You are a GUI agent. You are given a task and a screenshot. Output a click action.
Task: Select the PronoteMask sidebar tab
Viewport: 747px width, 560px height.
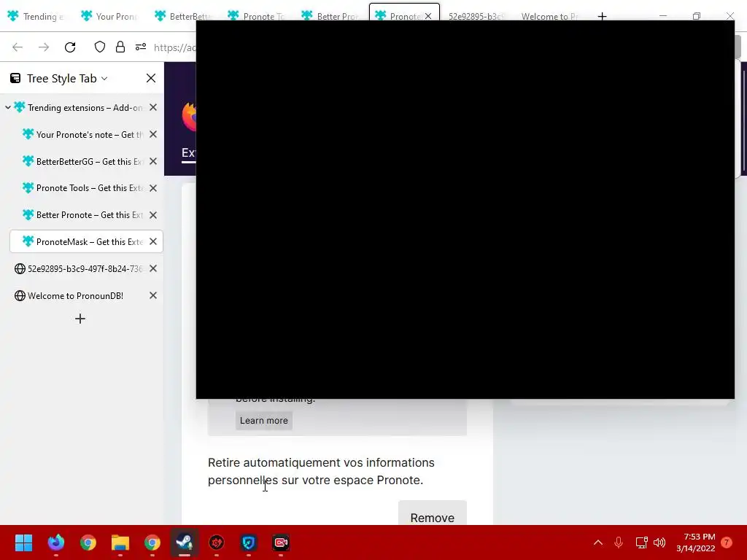click(x=86, y=242)
